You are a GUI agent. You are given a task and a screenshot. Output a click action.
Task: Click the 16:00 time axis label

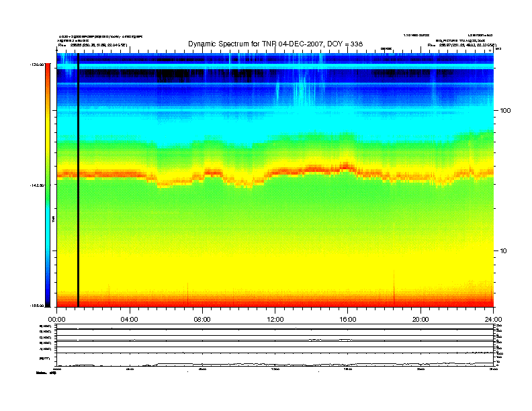tap(348, 320)
